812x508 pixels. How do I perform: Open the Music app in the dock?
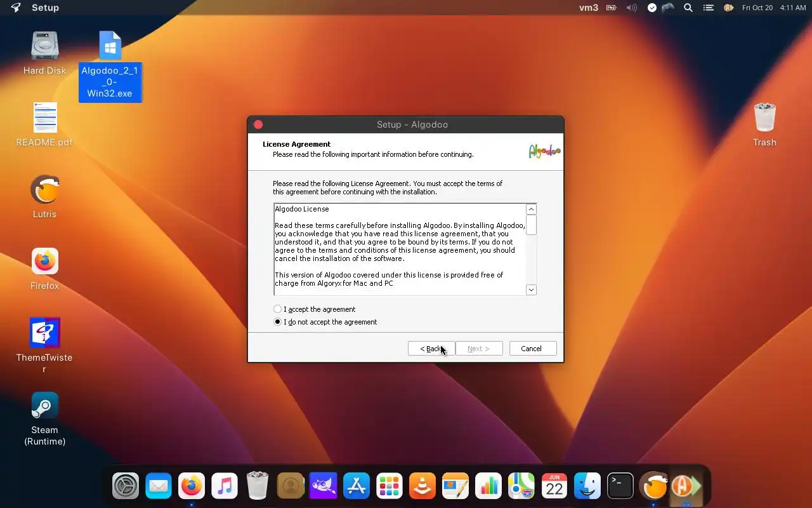point(225,487)
